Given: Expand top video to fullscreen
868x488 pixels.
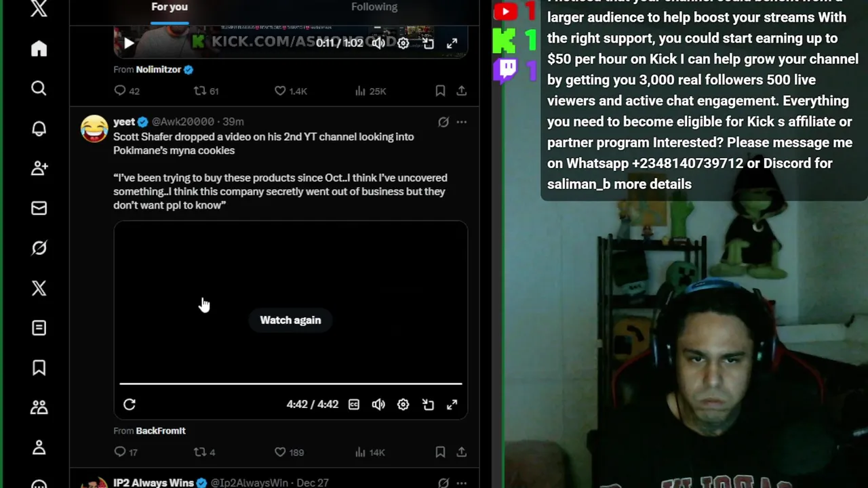Looking at the screenshot, I should [452, 43].
